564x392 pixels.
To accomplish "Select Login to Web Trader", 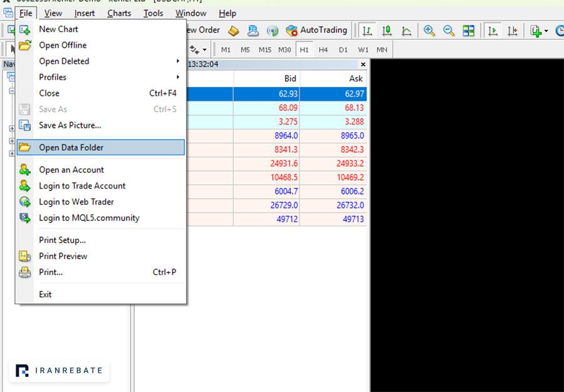I will pos(101,202).
